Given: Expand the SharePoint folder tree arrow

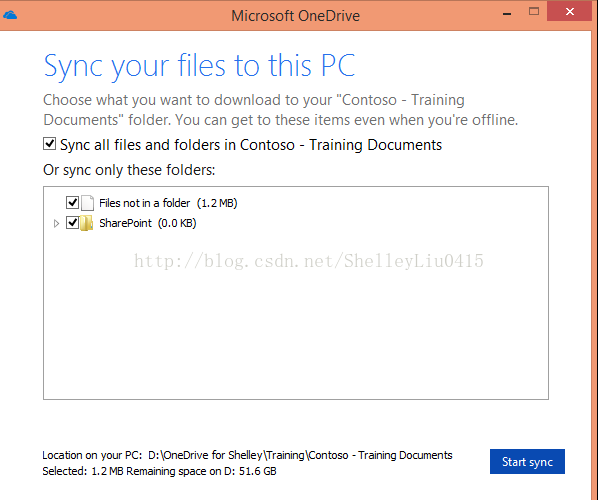Looking at the screenshot, I should [56, 223].
